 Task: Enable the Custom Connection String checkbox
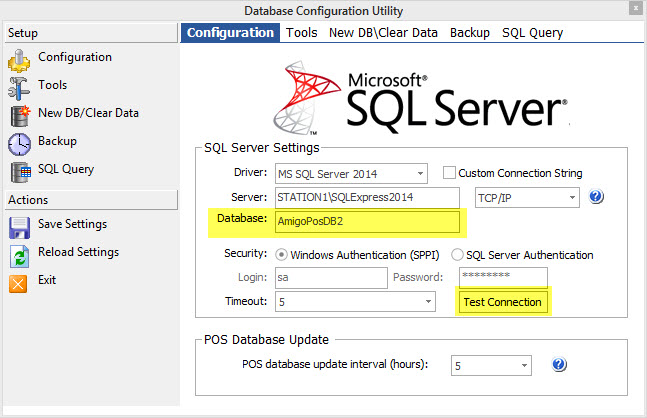point(449,172)
